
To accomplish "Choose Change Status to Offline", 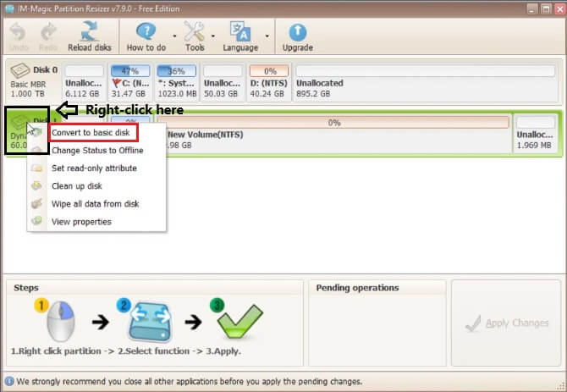I will pos(96,150).
